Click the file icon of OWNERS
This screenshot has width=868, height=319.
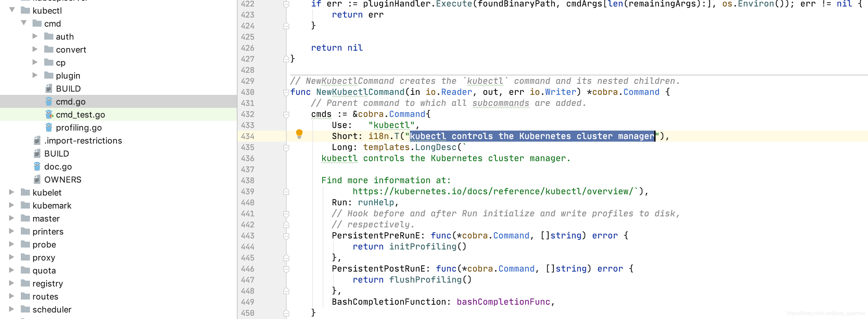coord(37,179)
